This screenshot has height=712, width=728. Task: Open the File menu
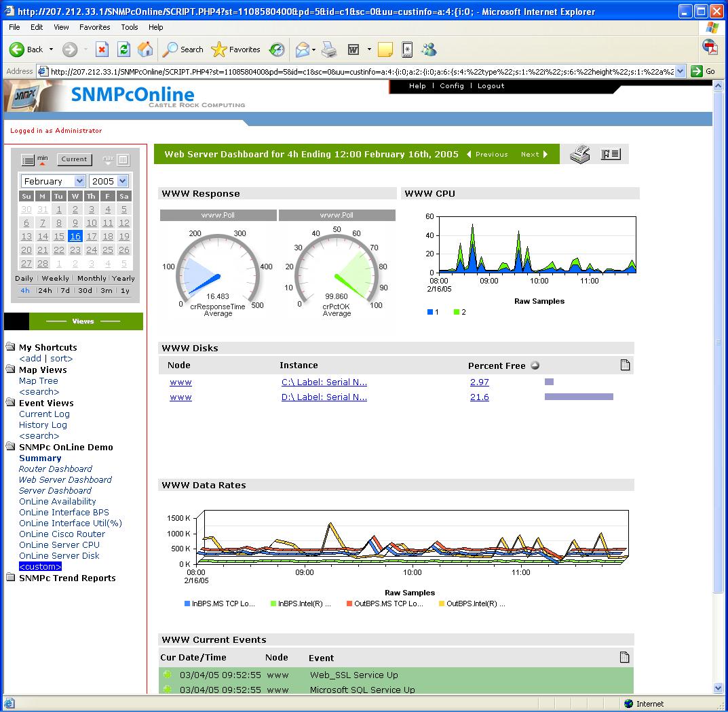14,27
